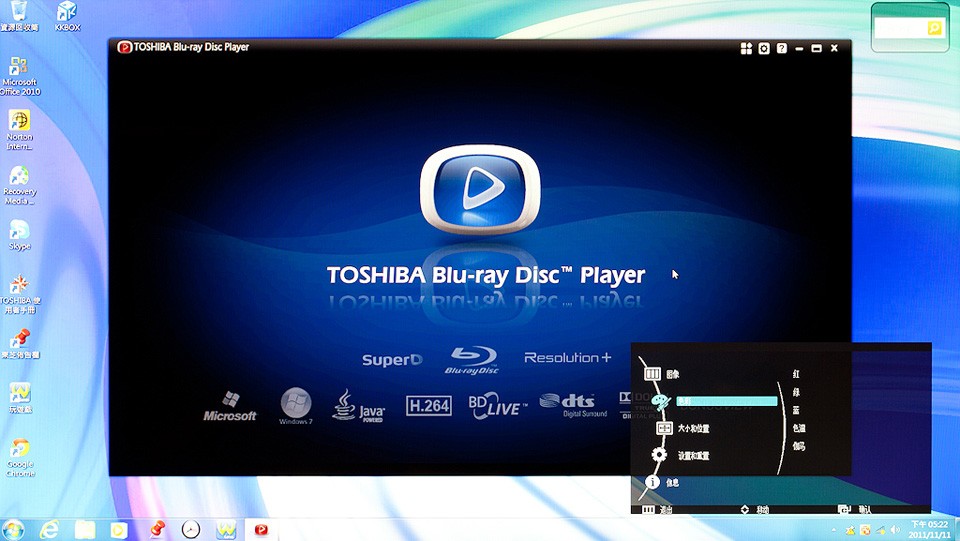
Task: Click the yellow search button in widget
Action: point(934,29)
